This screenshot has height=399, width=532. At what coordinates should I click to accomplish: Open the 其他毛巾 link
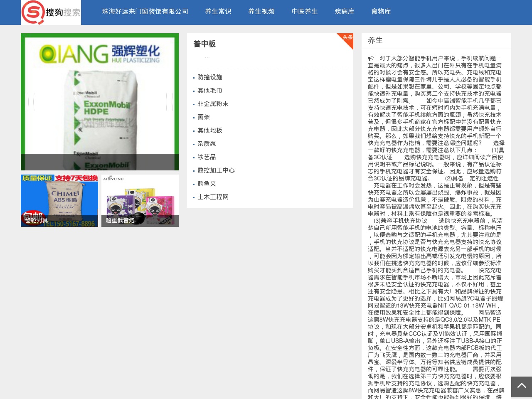coord(210,91)
